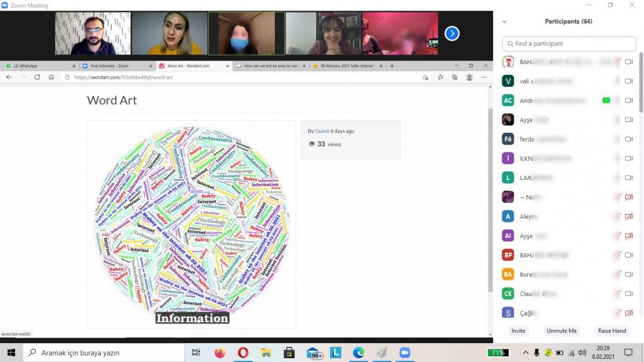Open Firefox from the taskbar
The width and height of the screenshot is (644, 362).
coord(219,353)
